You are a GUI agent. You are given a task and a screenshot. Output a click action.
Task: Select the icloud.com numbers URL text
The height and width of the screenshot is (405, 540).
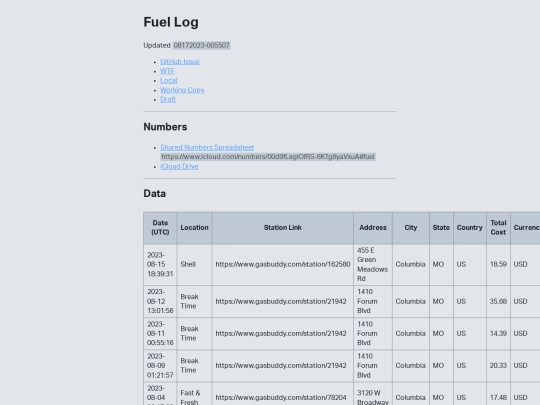click(x=268, y=157)
